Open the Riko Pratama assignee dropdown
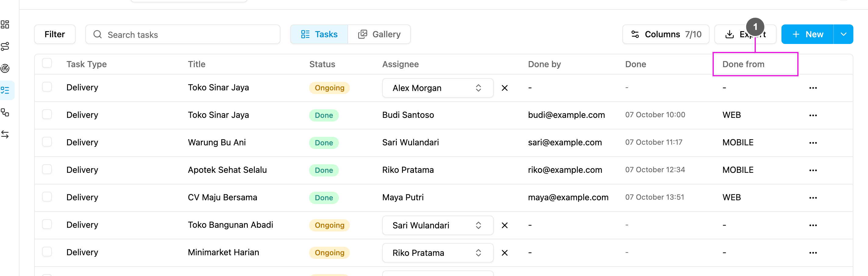The image size is (868, 276). click(437, 253)
